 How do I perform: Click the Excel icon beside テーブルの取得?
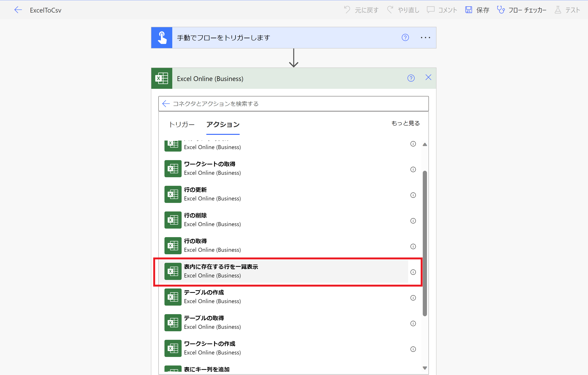click(173, 323)
